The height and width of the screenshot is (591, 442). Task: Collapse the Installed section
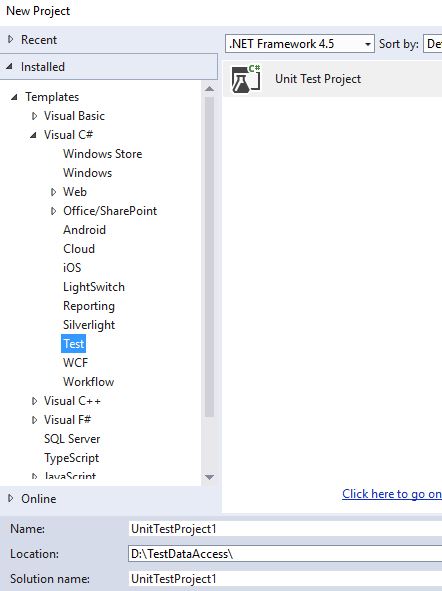tap(10, 67)
